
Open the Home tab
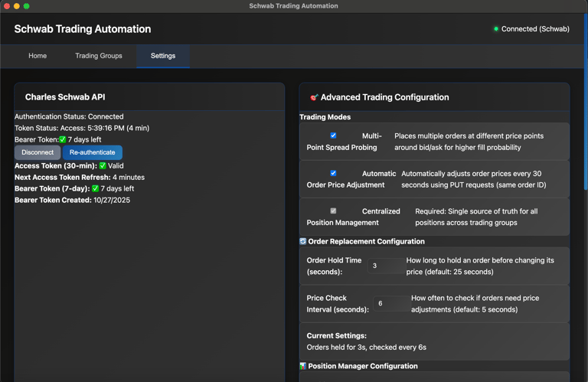coord(38,56)
